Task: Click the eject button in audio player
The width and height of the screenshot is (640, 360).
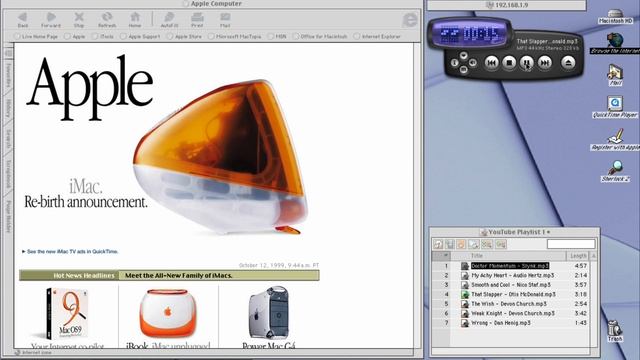Action: click(568, 62)
